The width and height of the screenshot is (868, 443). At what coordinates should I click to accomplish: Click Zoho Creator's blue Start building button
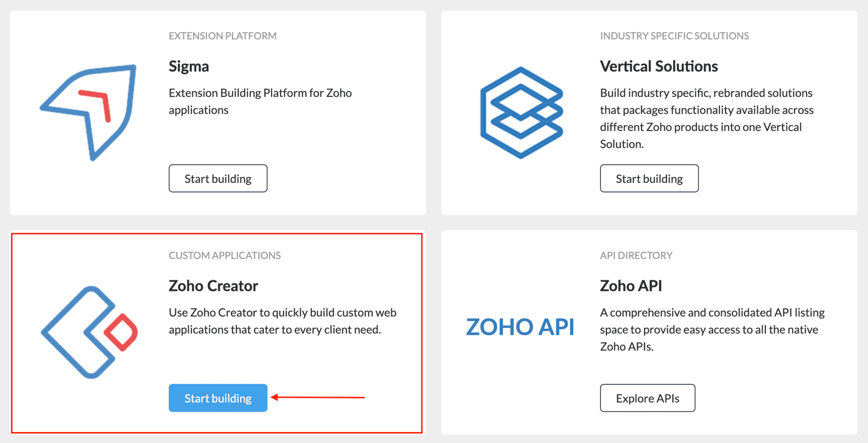tap(218, 398)
